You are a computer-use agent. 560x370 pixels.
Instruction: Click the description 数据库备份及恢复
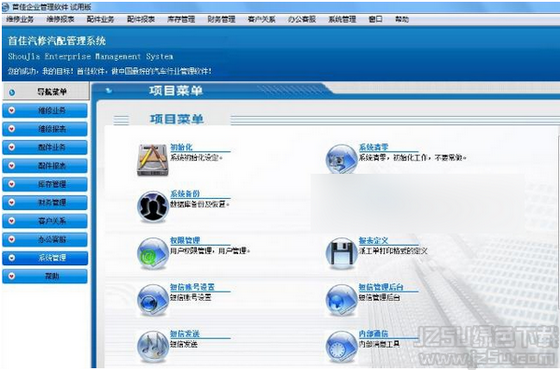point(200,204)
